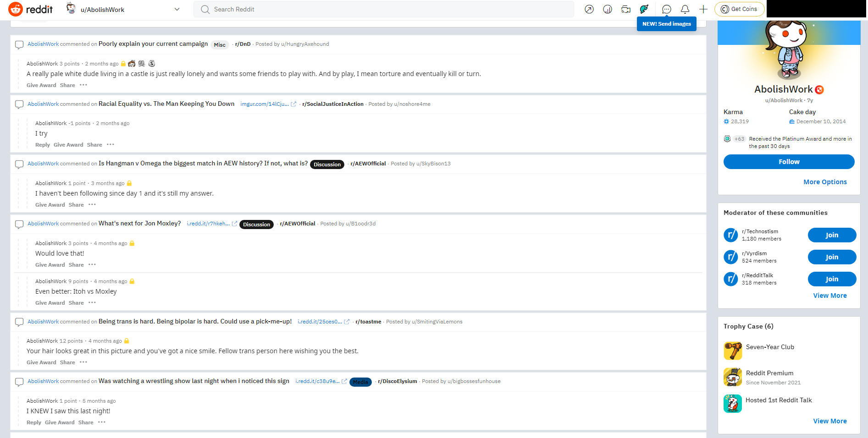Expand More Options on profile card
This screenshot has height=438, width=868.
825,182
